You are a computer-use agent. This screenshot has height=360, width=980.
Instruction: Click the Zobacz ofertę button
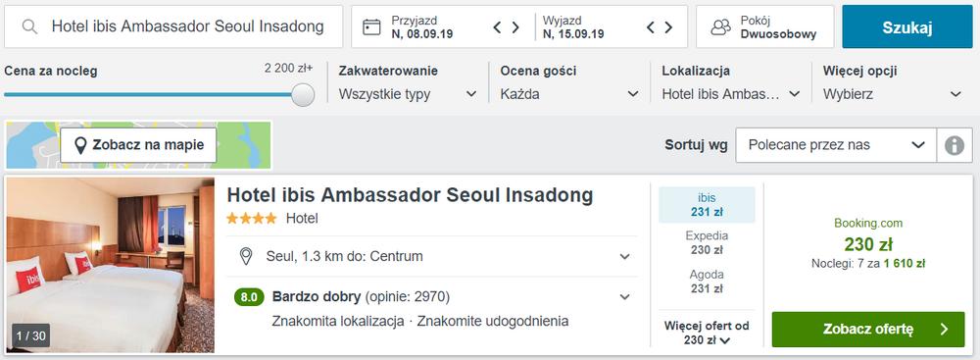(868, 330)
